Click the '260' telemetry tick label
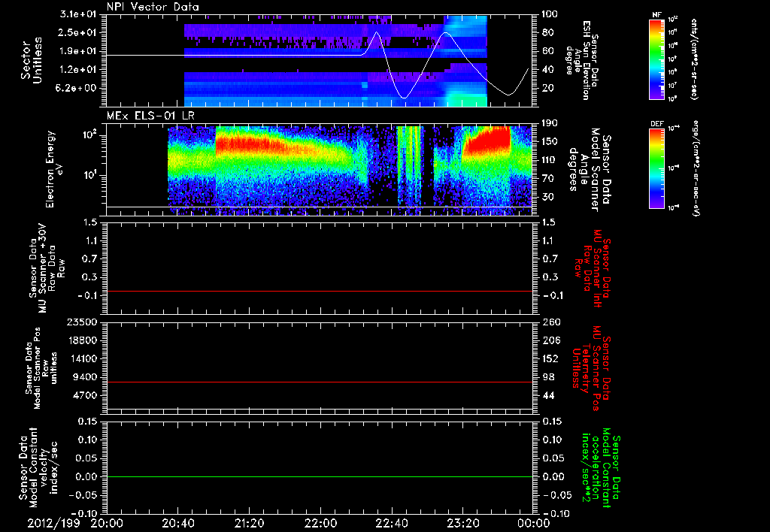Viewport: 770px width, 532px height. [x=550, y=322]
